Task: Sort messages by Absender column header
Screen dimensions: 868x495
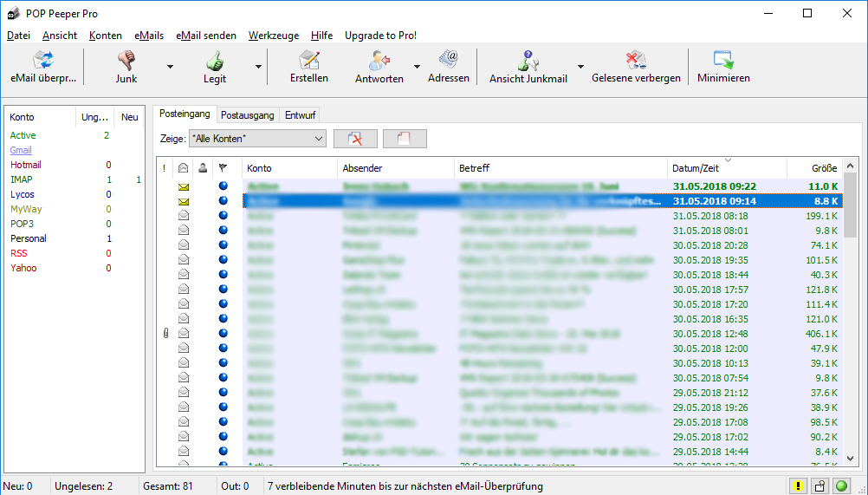Action: click(396, 168)
